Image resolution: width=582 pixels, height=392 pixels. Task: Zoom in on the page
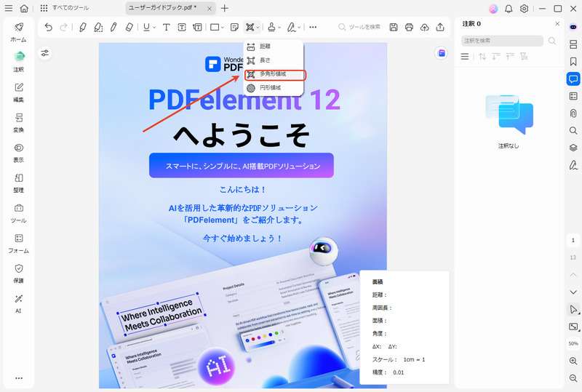point(573,361)
